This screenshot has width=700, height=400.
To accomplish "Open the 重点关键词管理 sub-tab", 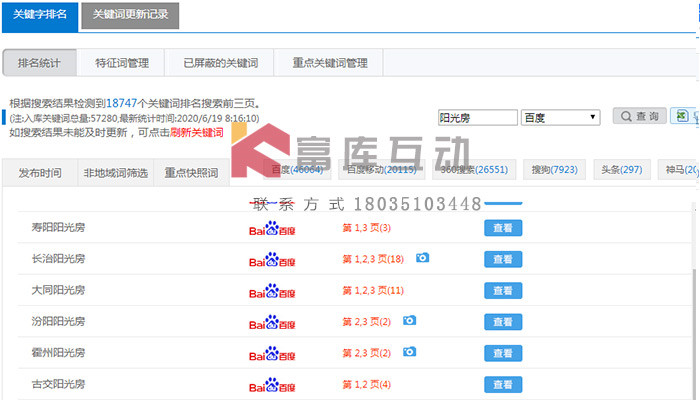I will point(329,63).
